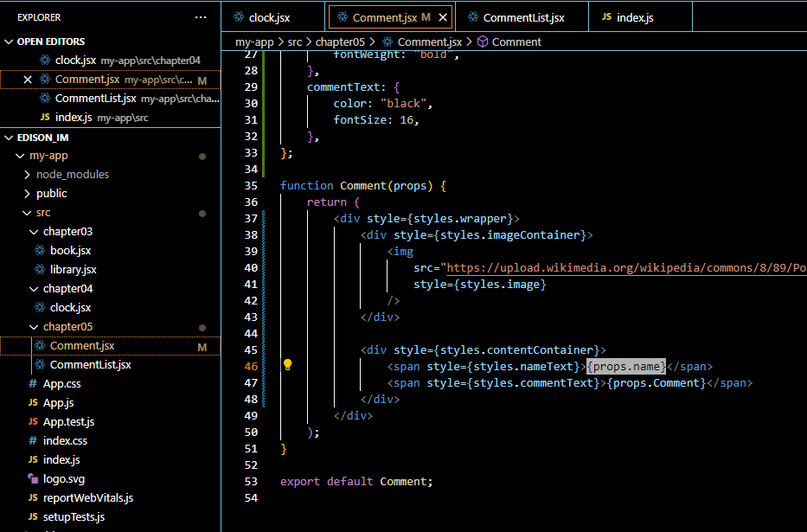Click highlighted {props.name} expression
Image resolution: width=807 pixels, height=532 pixels.
626,366
